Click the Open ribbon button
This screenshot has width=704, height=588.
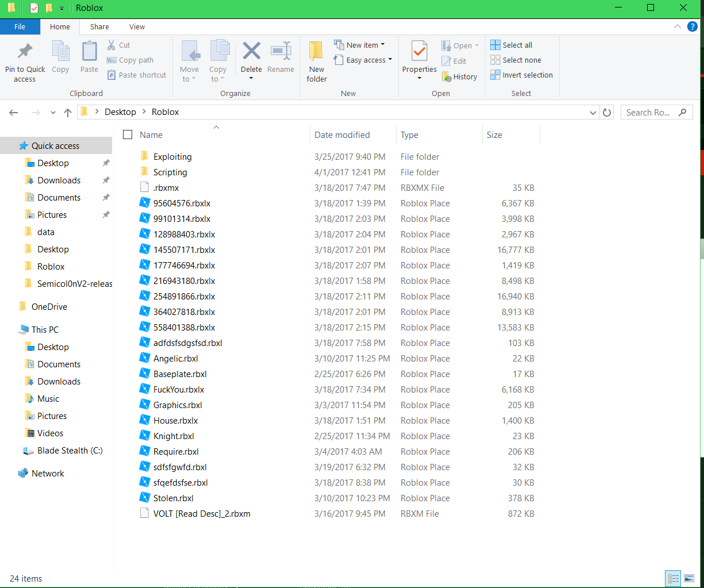click(460, 45)
